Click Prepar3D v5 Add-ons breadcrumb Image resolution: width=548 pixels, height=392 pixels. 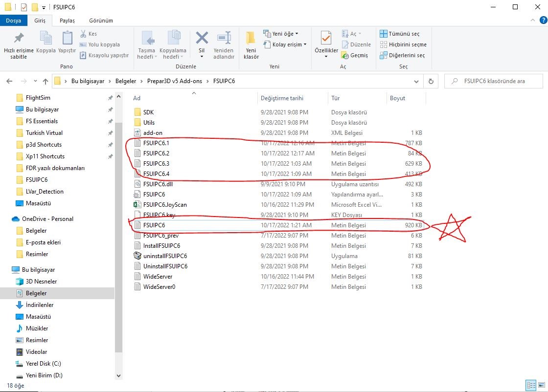[174, 81]
